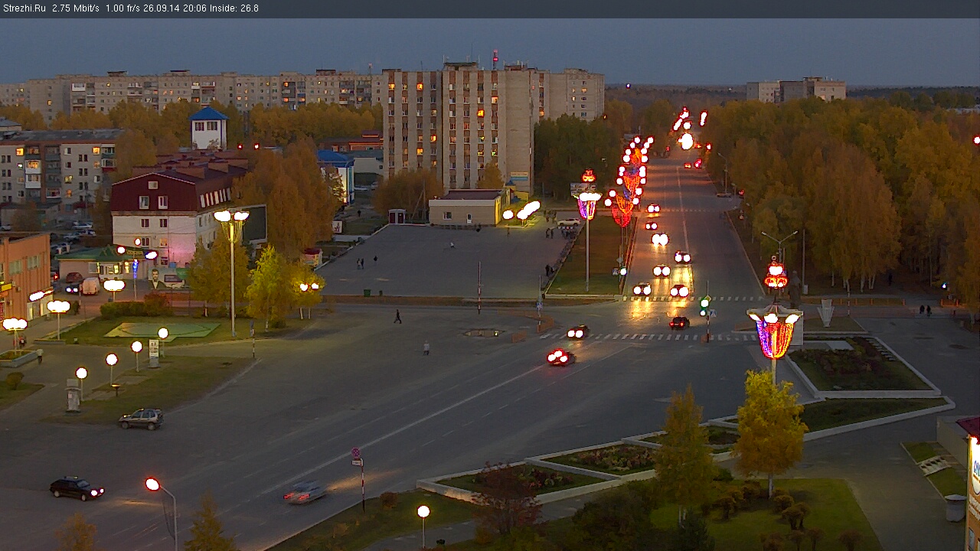Select the "26.09.14" date stamp
The height and width of the screenshot is (551, 980).
click(161, 8)
